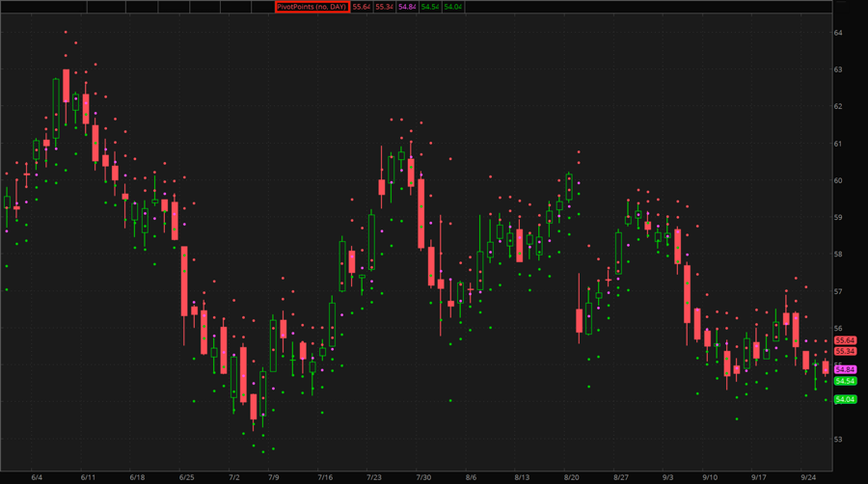This screenshot has height=484, width=868.
Task: Click the 6/25 date label on the time axis
Action: (x=187, y=477)
